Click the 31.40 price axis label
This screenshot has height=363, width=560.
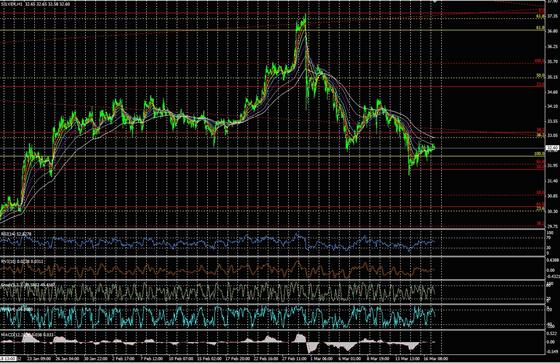click(x=552, y=181)
